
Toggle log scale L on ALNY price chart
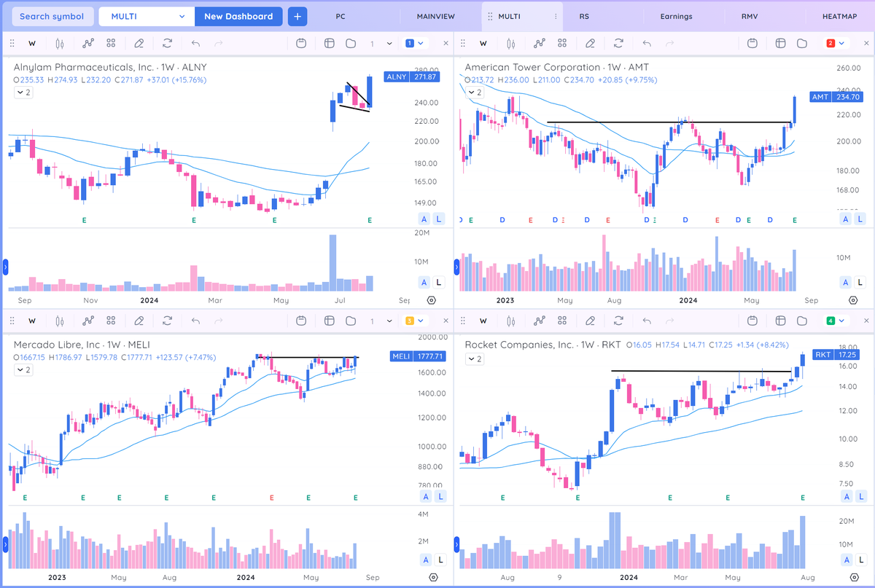click(x=438, y=219)
